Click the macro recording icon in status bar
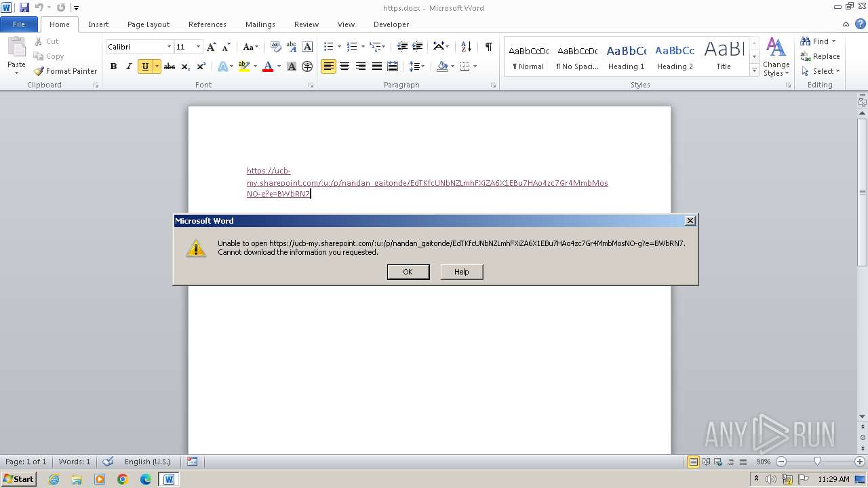The width and height of the screenshot is (868, 488). pyautogui.click(x=192, y=462)
